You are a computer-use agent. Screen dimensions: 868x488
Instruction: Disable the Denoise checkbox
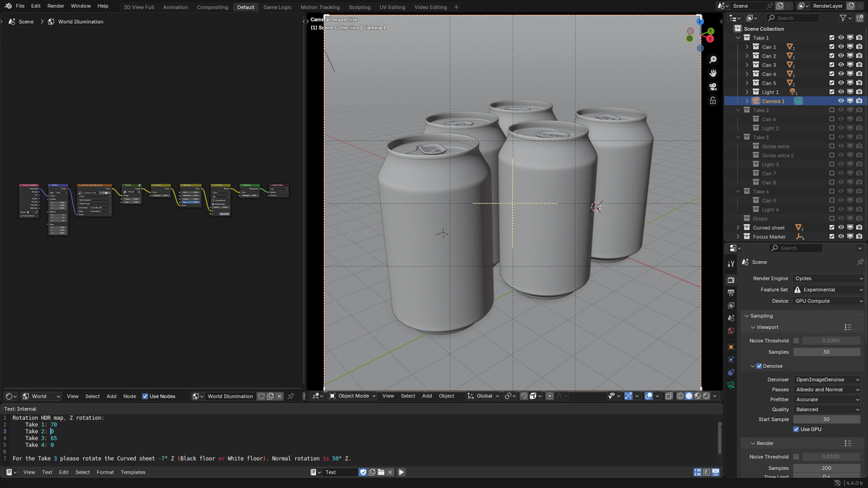[x=759, y=366]
